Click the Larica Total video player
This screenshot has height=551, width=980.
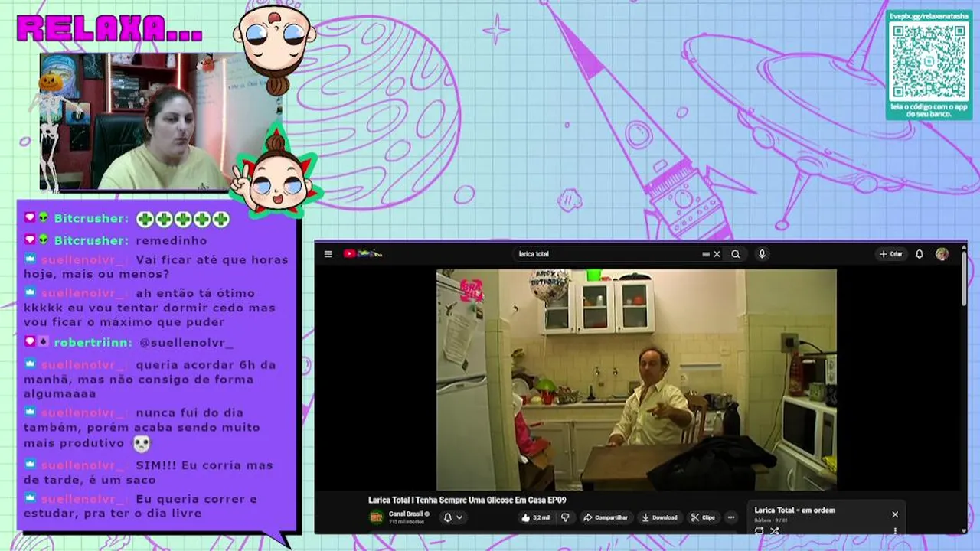coord(636,379)
